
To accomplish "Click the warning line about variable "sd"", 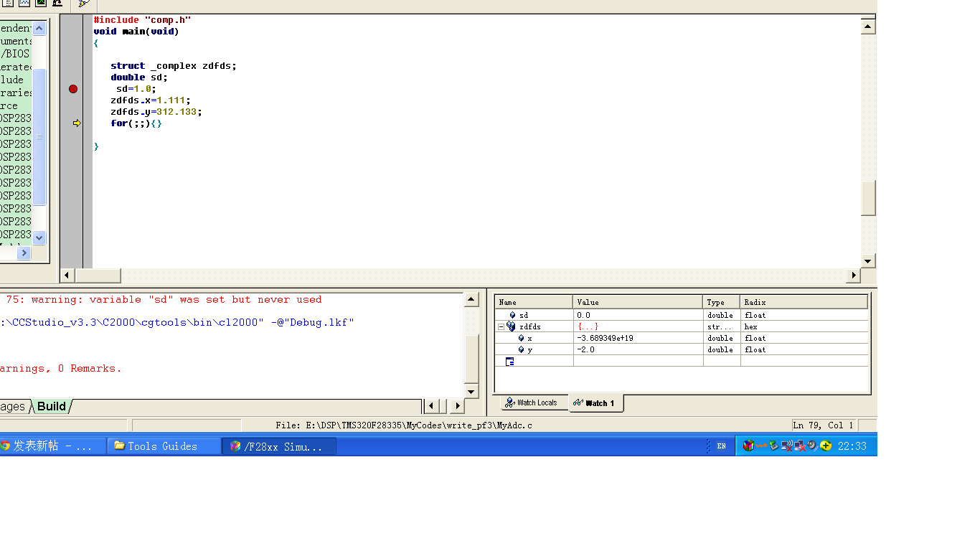I will pyautogui.click(x=164, y=300).
